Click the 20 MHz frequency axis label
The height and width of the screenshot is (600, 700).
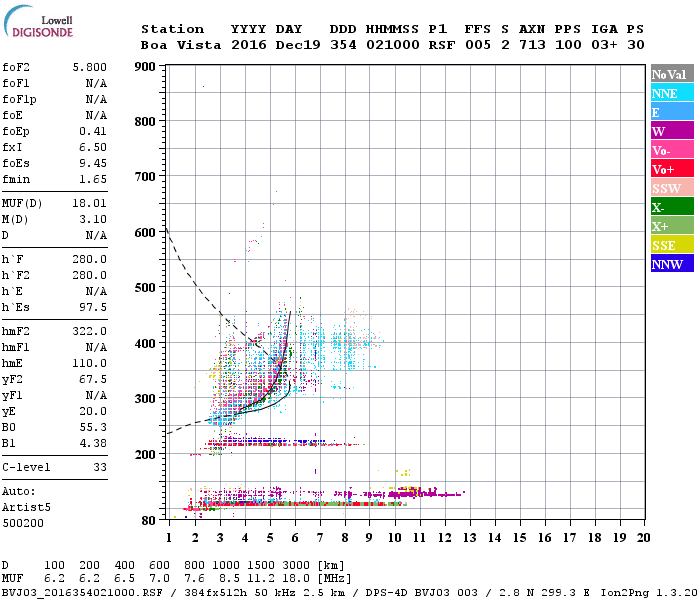[x=643, y=538]
